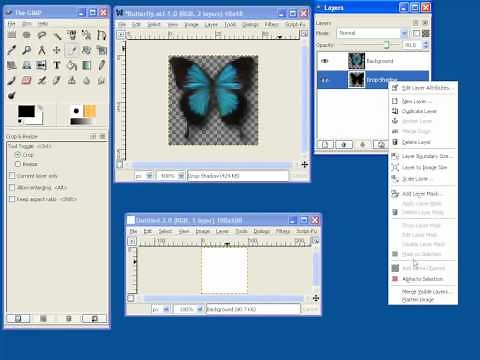This screenshot has width=480, height=360.
Task: Choose Alpha to Selection from the context menu
Action: pos(423,279)
